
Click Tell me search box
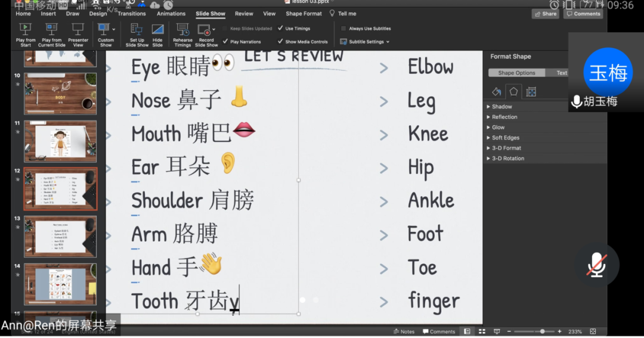pyautogui.click(x=343, y=14)
